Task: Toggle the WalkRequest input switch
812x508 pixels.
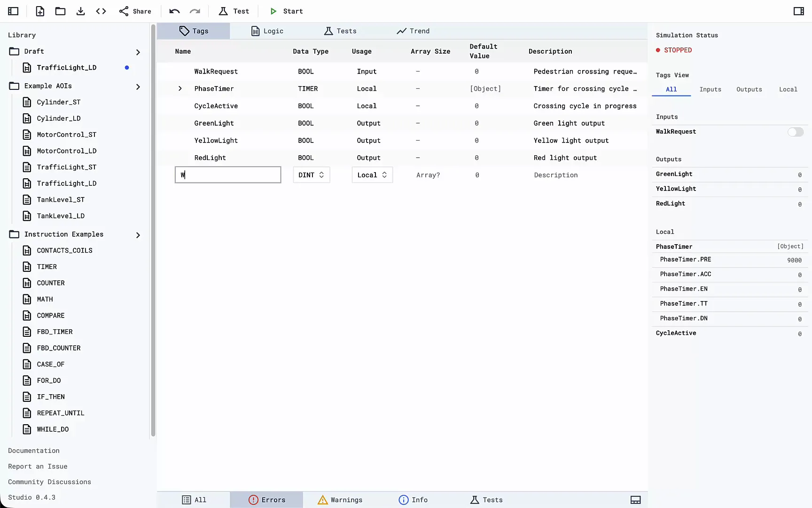Action: 795,132
